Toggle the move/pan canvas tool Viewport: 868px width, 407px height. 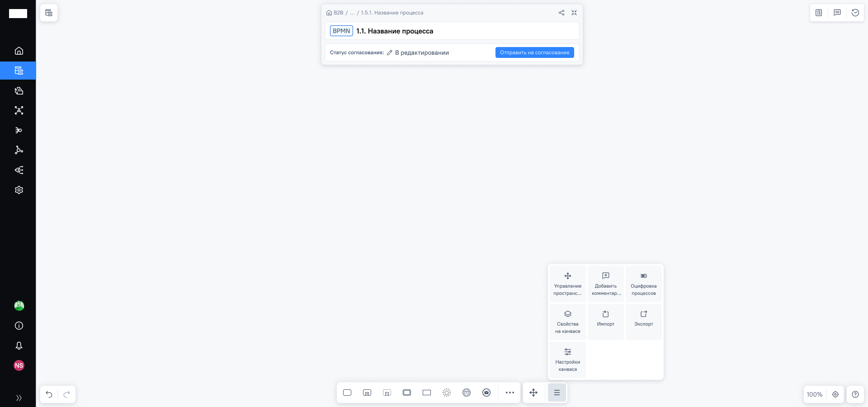coord(533,393)
